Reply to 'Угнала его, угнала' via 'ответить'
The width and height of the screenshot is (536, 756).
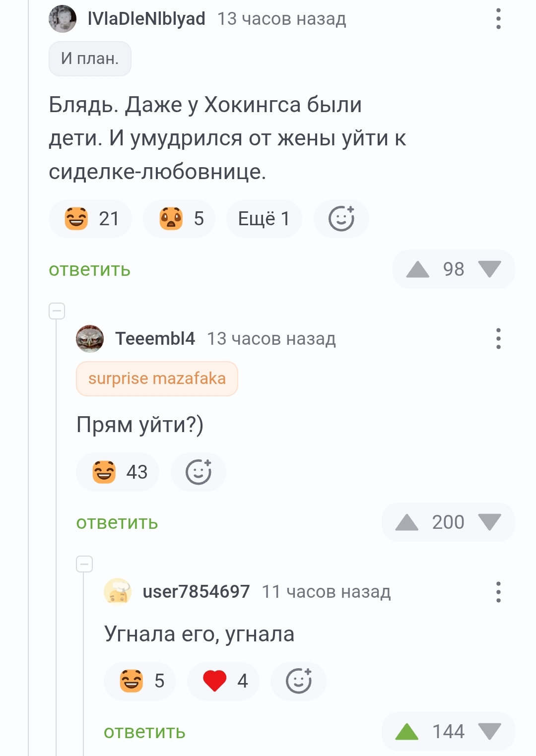[x=144, y=732]
